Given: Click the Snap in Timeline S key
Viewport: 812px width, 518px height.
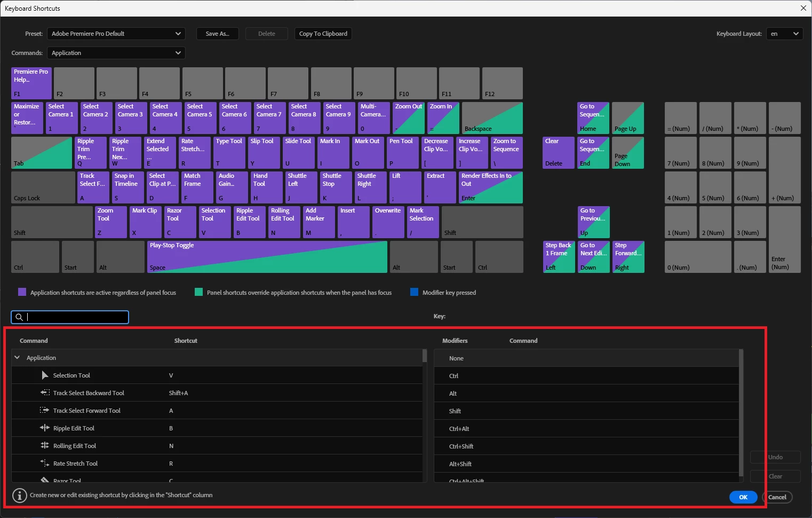Looking at the screenshot, I should click(x=128, y=187).
